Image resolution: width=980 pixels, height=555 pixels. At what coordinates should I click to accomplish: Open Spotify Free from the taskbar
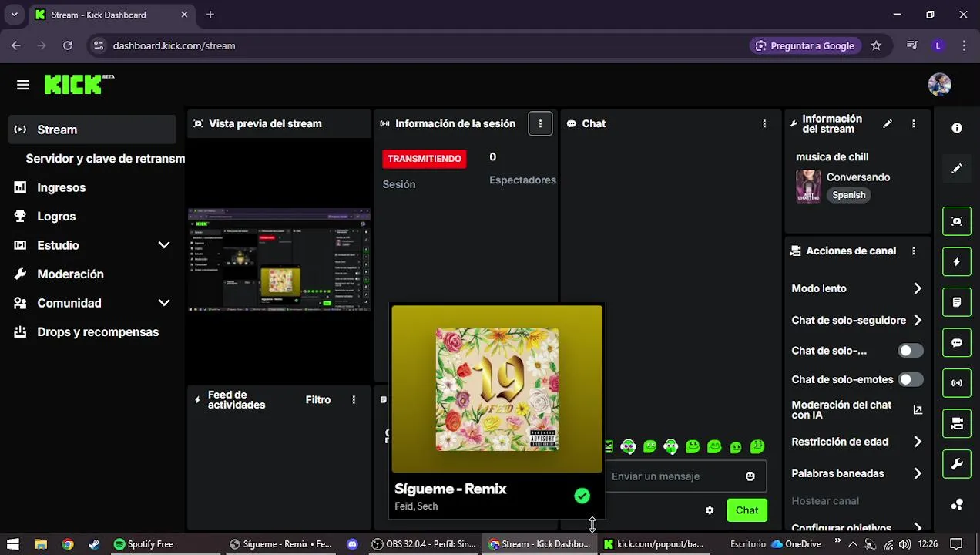coord(144,544)
